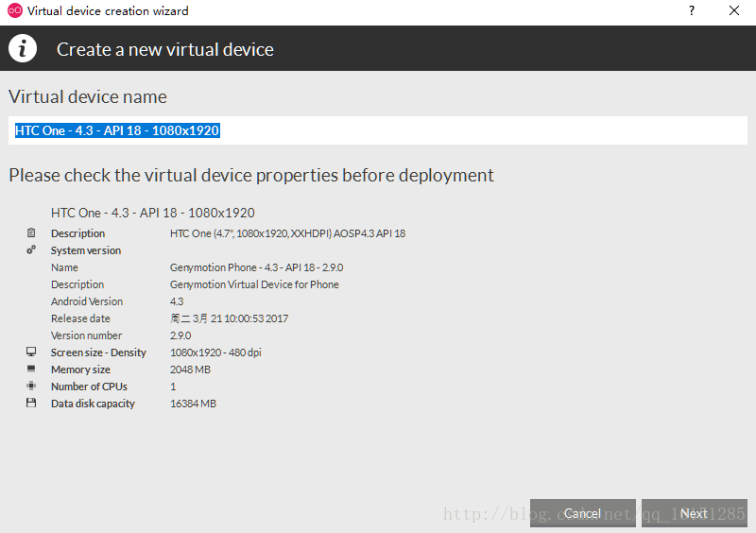Click the 'Description' sub-label under System version

tap(77, 284)
